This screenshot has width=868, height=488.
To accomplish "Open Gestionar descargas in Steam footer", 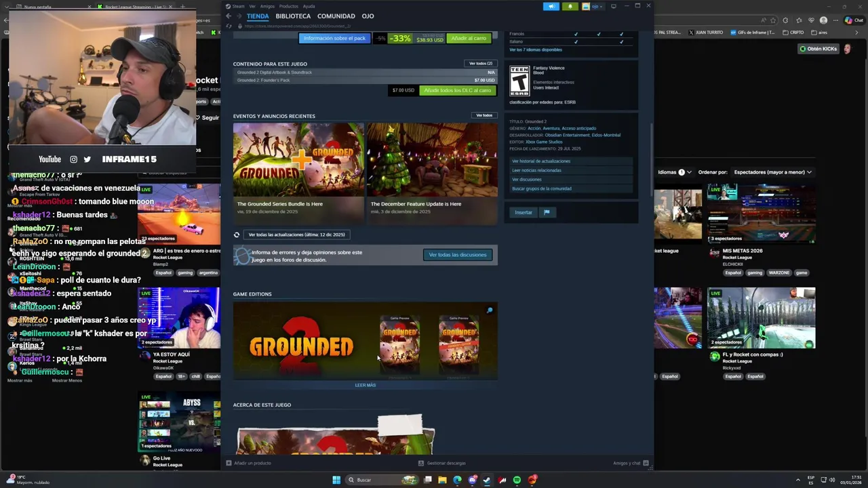I will pyautogui.click(x=442, y=463).
